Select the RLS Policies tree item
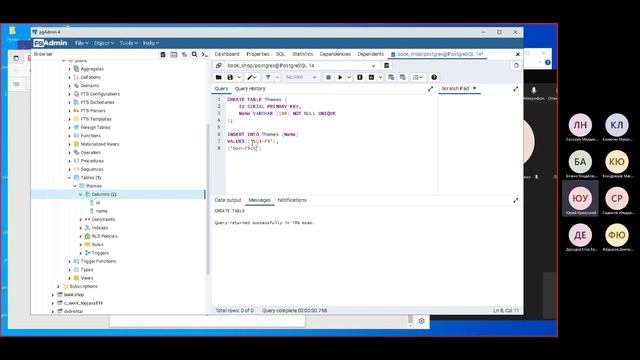Viewport: 640px width, 360px height. point(104,236)
